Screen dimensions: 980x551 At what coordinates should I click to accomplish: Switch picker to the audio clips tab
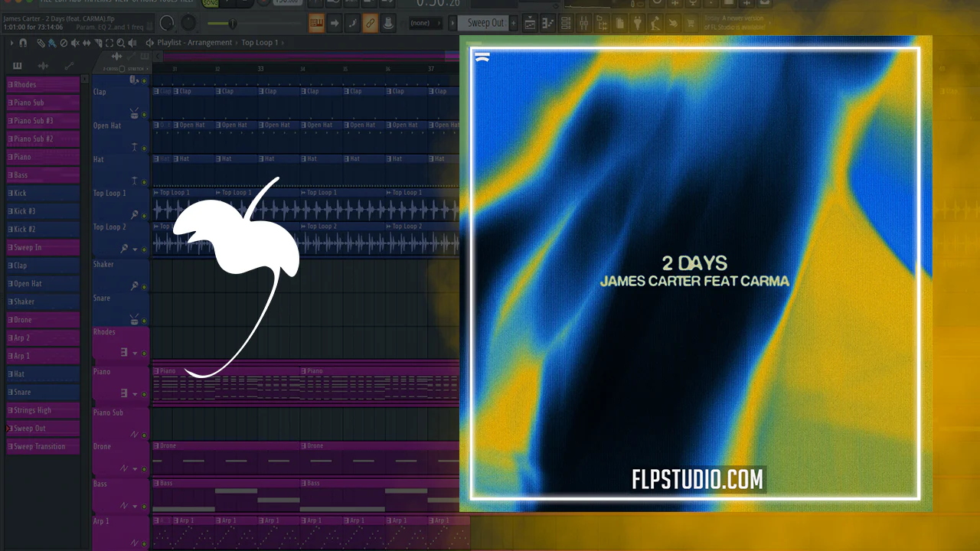coord(44,67)
